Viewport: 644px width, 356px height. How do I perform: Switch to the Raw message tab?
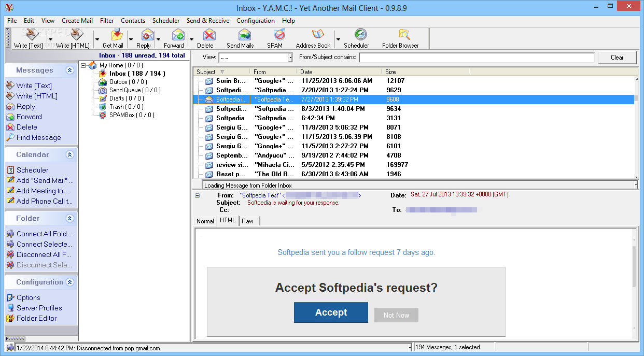pyautogui.click(x=248, y=221)
